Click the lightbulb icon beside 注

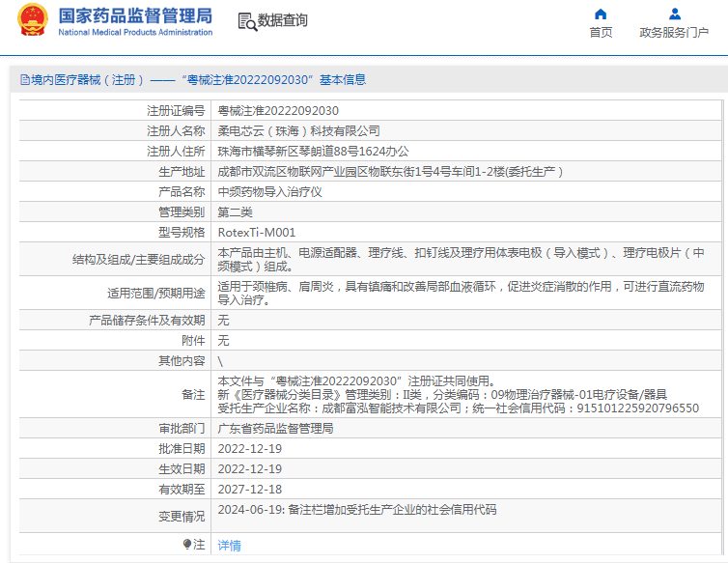(x=187, y=544)
